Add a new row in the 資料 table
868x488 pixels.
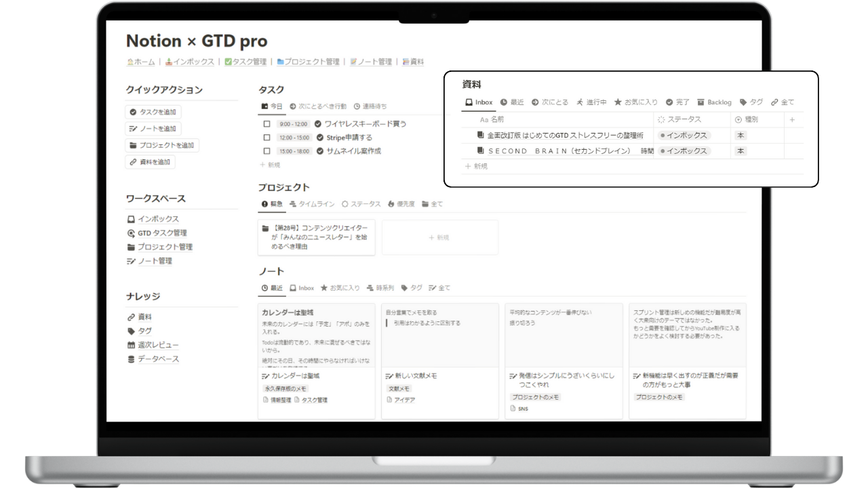point(476,166)
